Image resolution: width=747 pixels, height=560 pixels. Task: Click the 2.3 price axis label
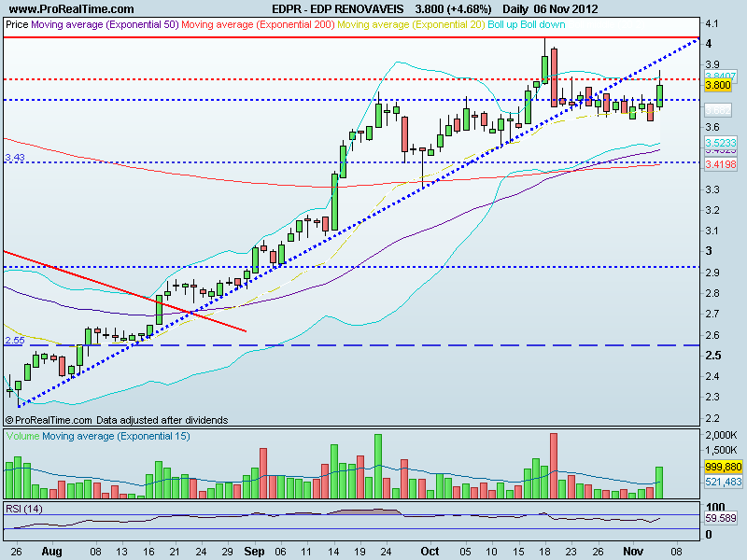712,397
